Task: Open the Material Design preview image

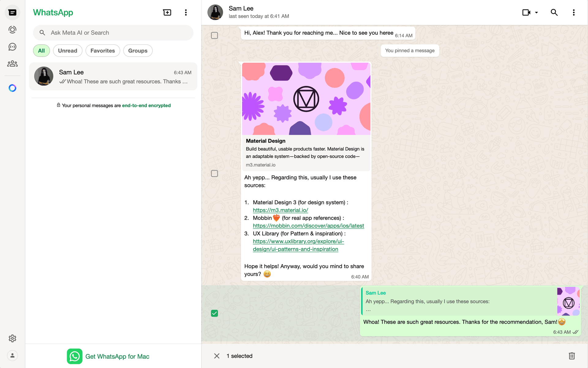Action: 306,99
